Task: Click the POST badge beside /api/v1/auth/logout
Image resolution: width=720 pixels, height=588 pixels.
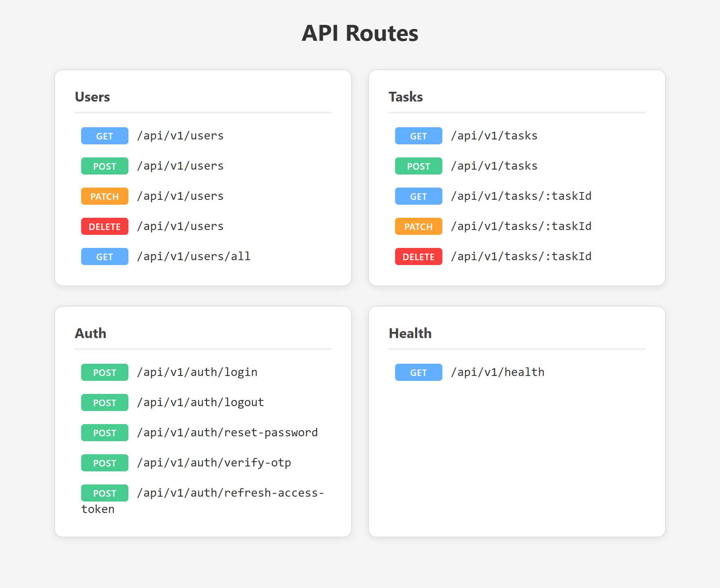Action: [x=105, y=402]
